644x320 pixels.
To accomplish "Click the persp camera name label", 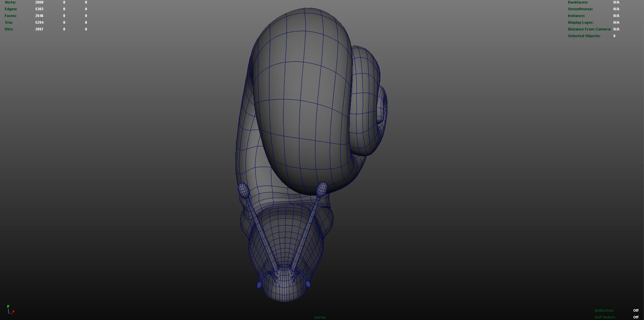I will (320, 317).
